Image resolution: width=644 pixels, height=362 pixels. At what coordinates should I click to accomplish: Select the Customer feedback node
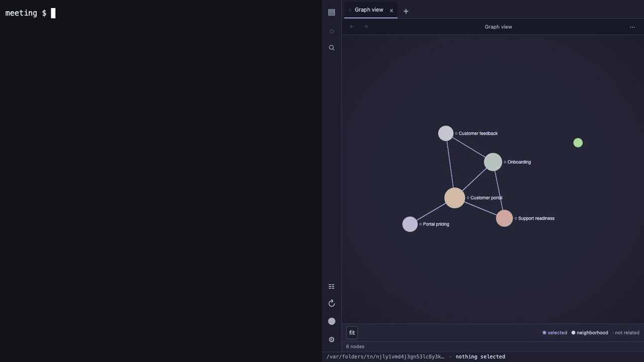click(x=446, y=133)
